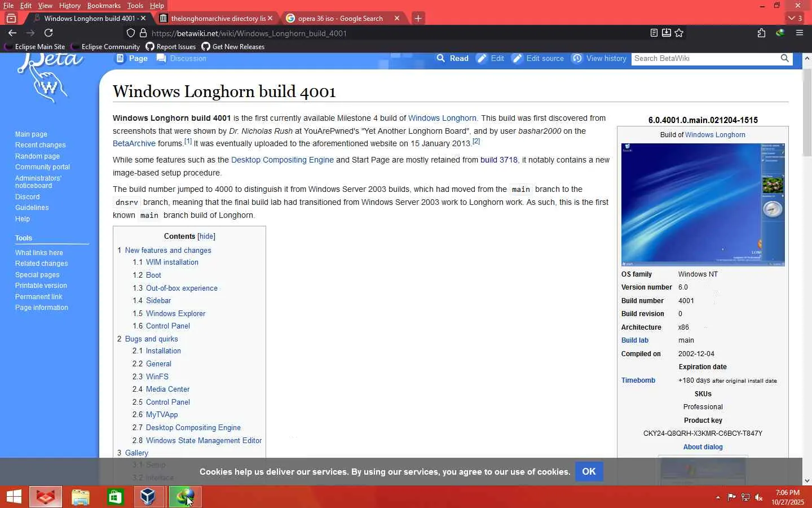Open the Build lab infobox link

point(635,340)
